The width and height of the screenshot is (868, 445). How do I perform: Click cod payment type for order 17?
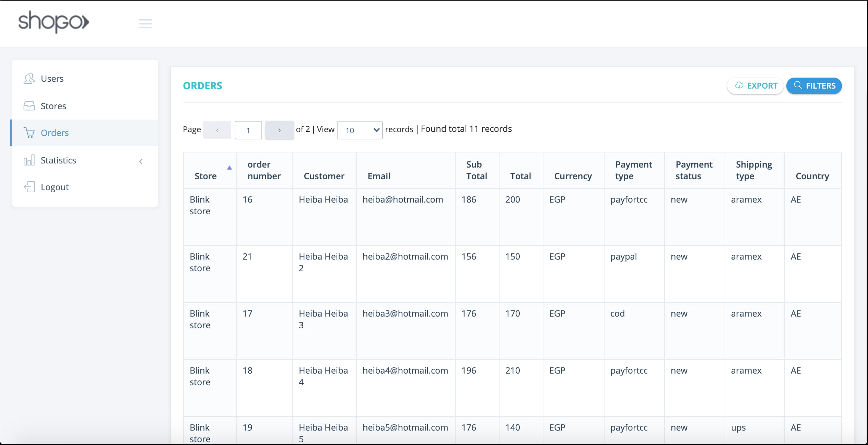[618, 313]
